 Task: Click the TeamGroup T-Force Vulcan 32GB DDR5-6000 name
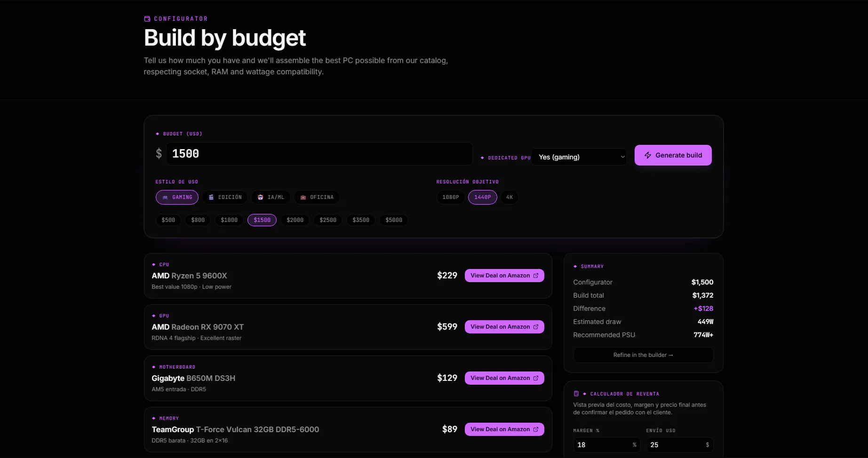tap(235, 429)
